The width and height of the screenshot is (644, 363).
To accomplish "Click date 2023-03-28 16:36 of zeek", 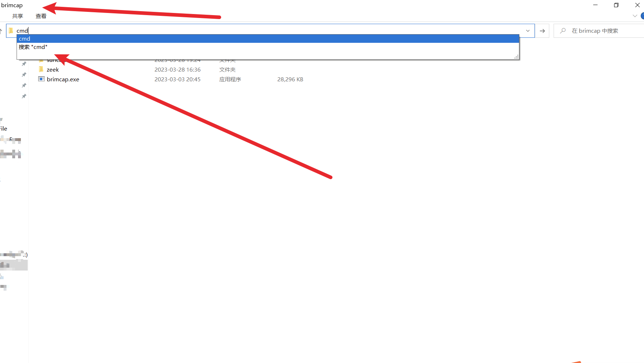I will click(178, 70).
